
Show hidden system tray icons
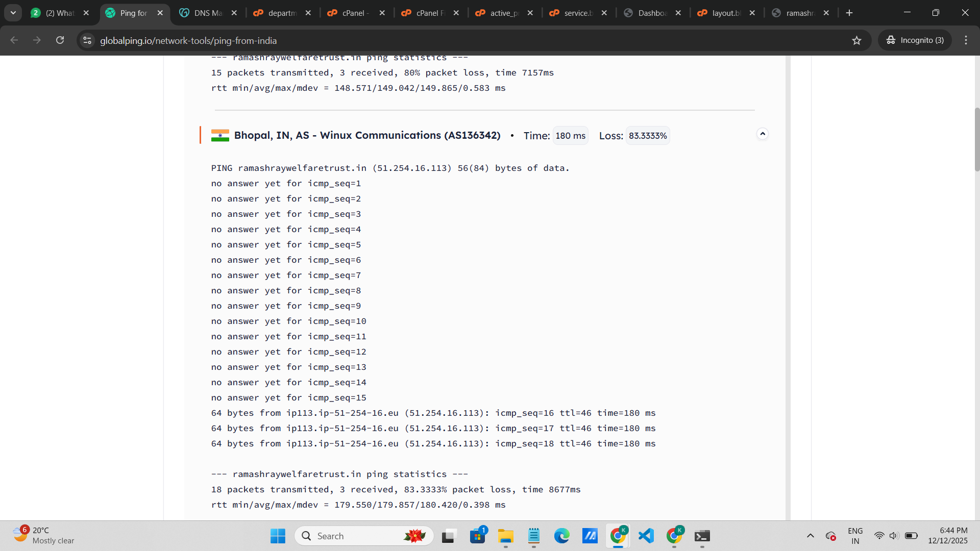[811, 536]
